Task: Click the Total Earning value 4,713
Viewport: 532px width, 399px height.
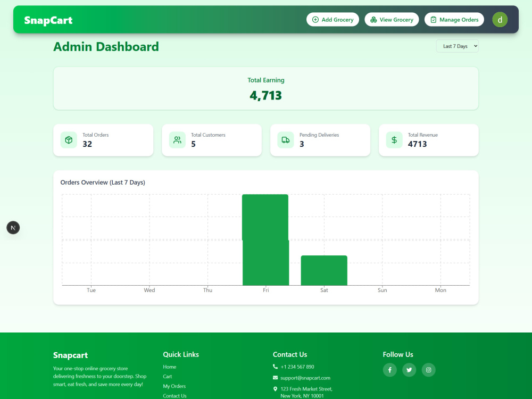Action: pyautogui.click(x=265, y=96)
